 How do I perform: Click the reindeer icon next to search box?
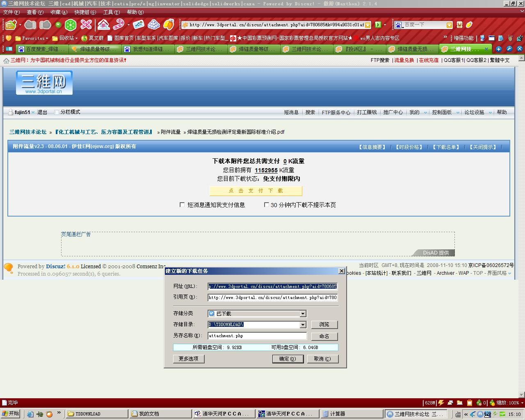[x=459, y=25]
